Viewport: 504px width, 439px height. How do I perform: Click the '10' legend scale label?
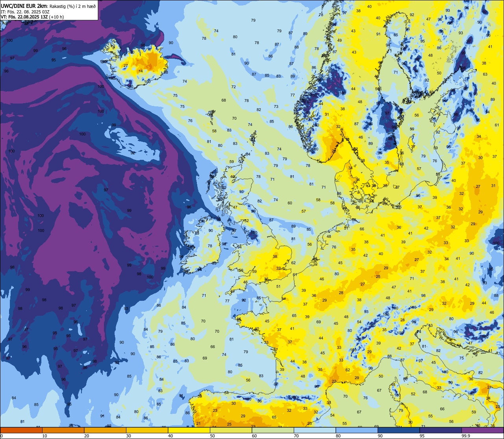point(44,436)
